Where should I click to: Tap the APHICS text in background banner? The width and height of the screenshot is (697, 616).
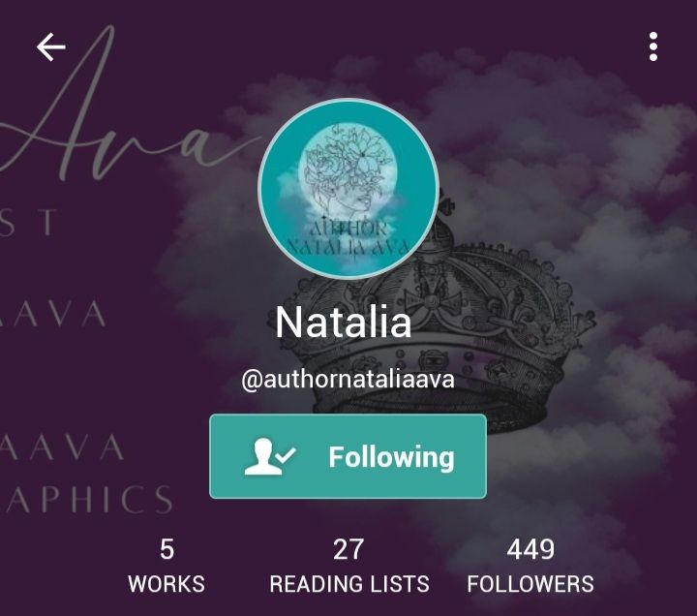point(87,499)
